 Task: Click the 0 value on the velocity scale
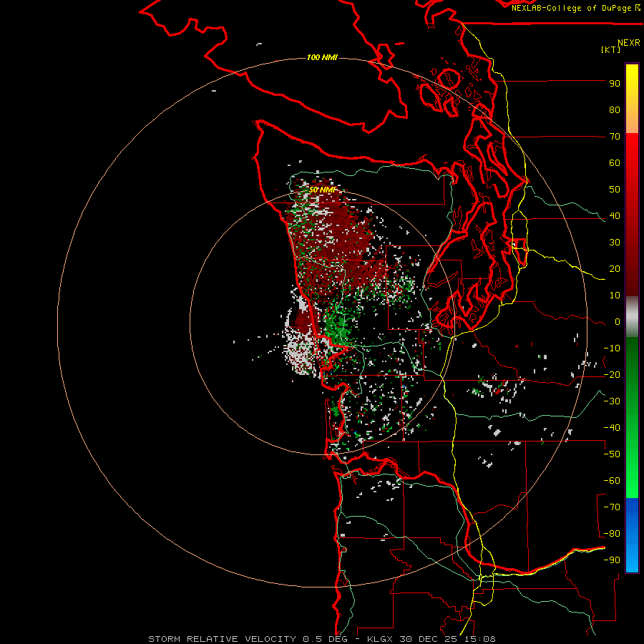[x=618, y=322]
